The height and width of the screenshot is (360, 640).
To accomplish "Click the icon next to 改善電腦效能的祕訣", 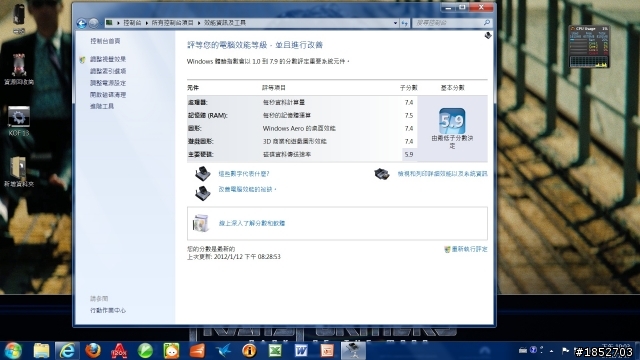I will [202, 193].
